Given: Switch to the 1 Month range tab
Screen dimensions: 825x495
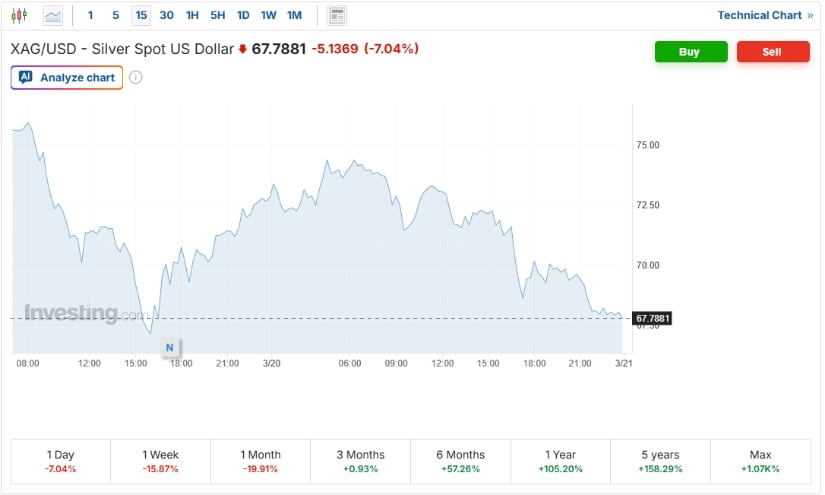Looking at the screenshot, I should [x=260, y=461].
